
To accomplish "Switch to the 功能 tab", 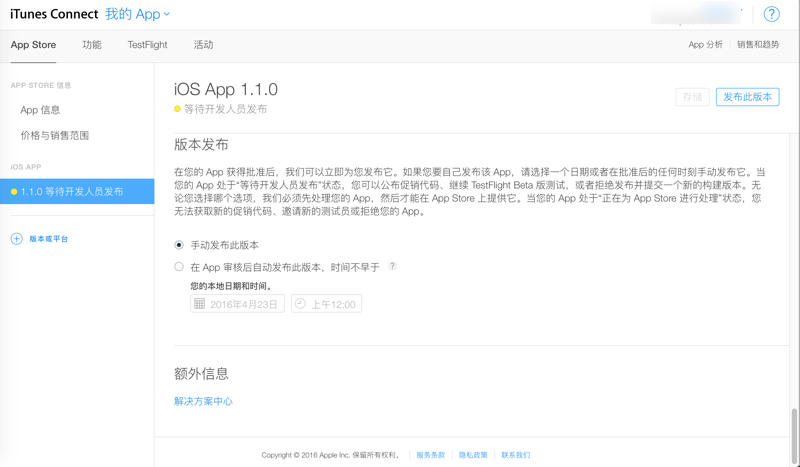I will [x=92, y=45].
